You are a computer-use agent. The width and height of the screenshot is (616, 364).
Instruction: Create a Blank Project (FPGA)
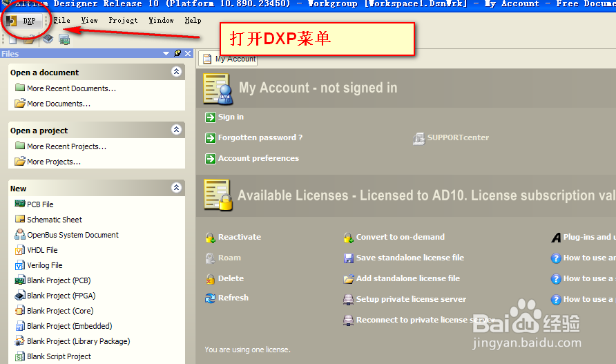pyautogui.click(x=61, y=296)
